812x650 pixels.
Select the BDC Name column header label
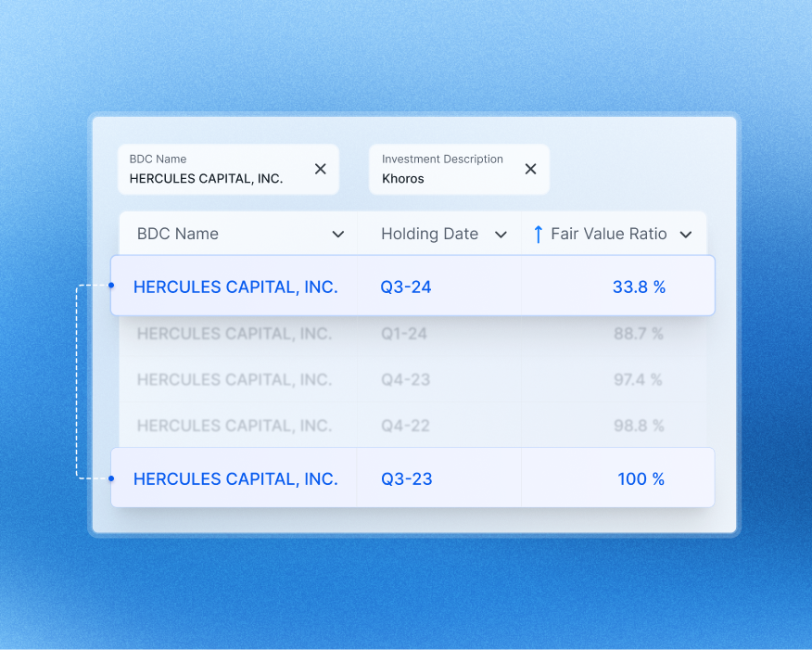pyautogui.click(x=178, y=234)
